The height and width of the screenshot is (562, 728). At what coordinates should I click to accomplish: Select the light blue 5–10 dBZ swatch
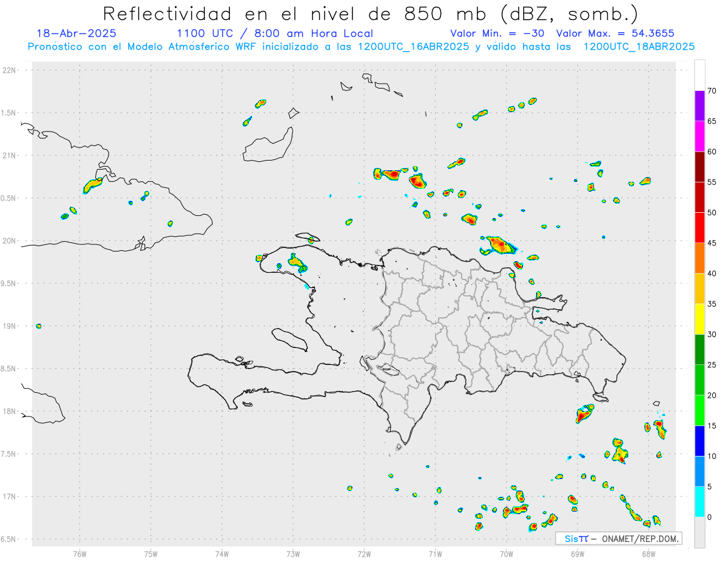[x=699, y=472]
